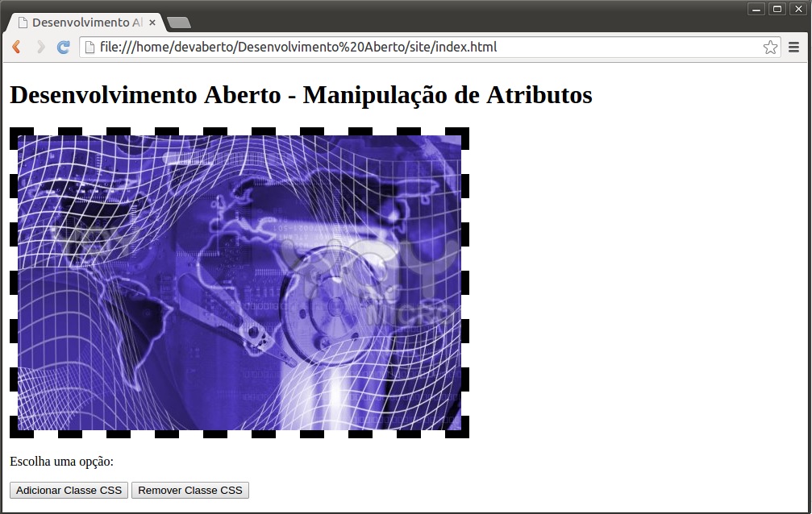Click the purple world map image
Screen dimensions: 812x514
239,282
